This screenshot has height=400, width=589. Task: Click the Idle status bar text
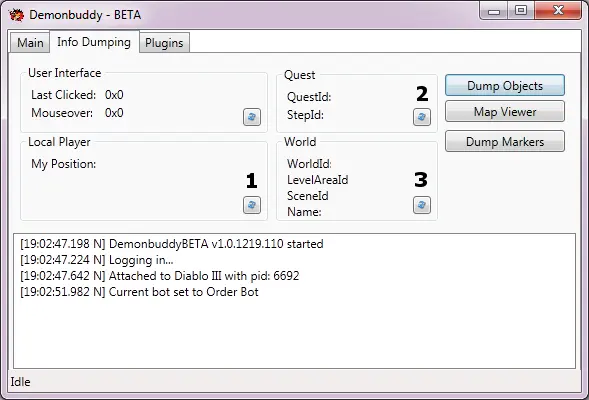tap(21, 382)
